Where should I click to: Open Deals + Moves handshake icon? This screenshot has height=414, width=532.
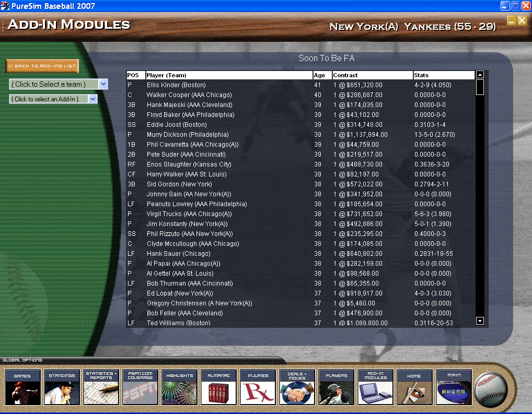click(x=297, y=387)
